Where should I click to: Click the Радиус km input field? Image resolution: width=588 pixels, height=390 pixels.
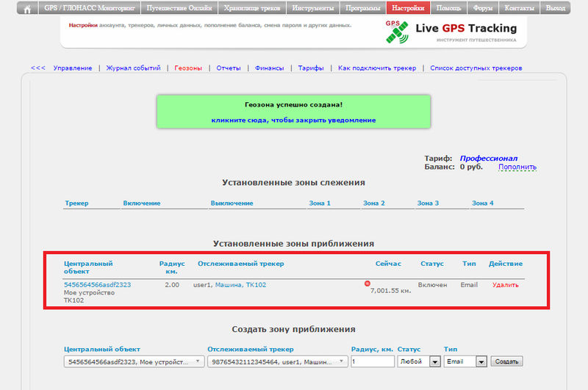point(372,361)
